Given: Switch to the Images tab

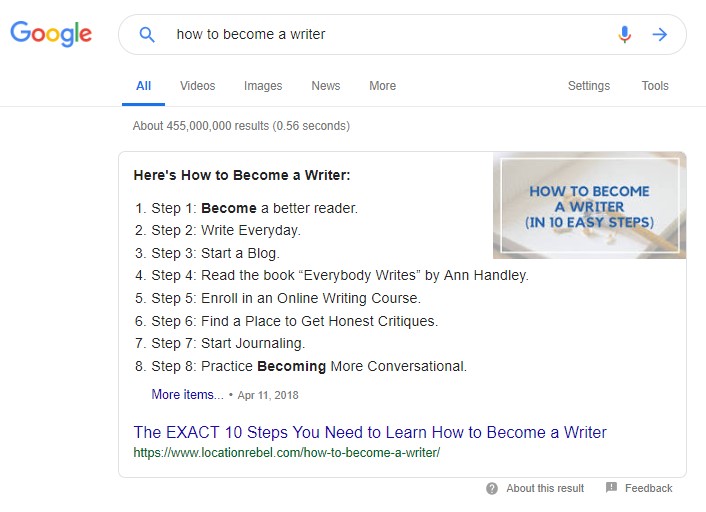Looking at the screenshot, I should point(263,86).
